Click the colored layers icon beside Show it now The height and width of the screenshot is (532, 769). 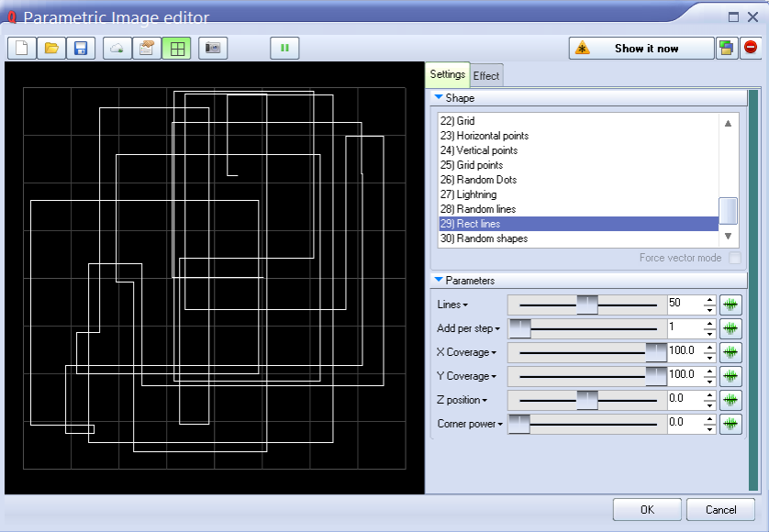727,48
